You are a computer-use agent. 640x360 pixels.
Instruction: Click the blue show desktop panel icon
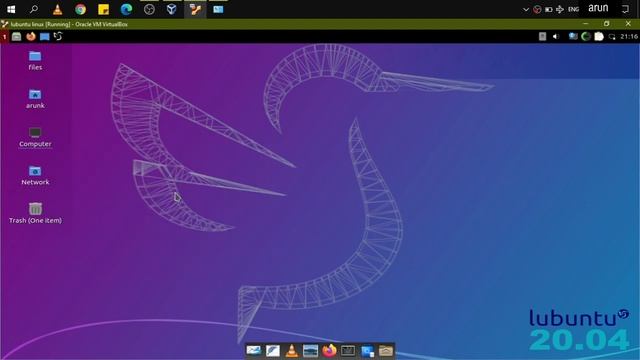(44, 37)
